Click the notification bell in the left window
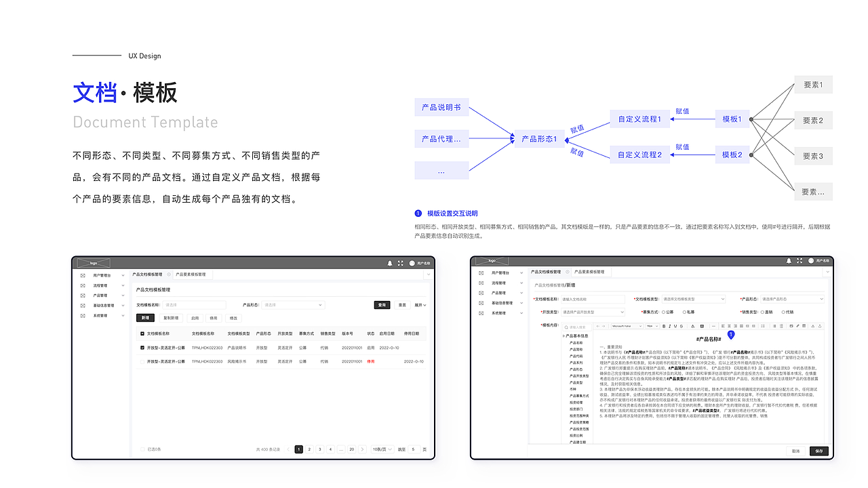The image size is (868, 488). point(390,263)
